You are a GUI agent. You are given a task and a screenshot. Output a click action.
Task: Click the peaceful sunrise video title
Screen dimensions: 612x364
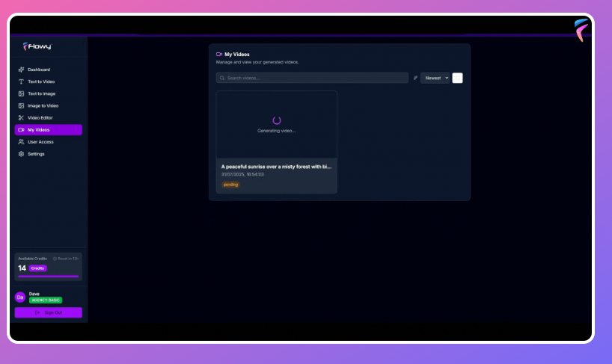[x=276, y=167]
